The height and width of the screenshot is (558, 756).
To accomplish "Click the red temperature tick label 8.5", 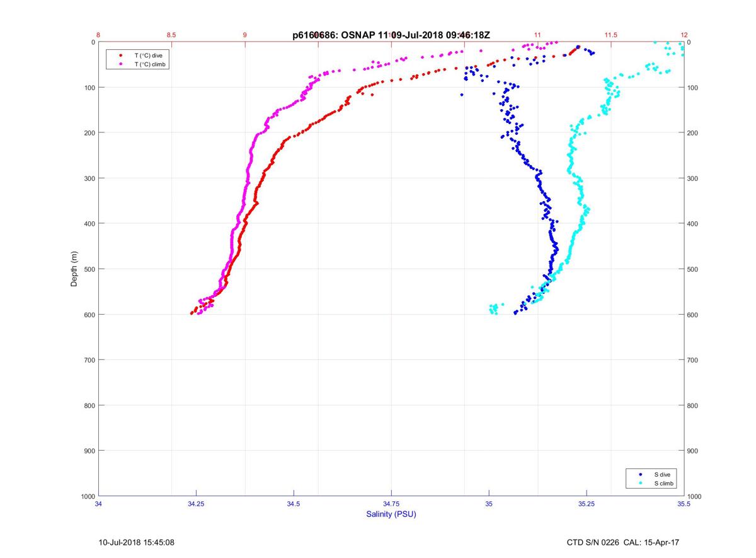I will click(171, 35).
